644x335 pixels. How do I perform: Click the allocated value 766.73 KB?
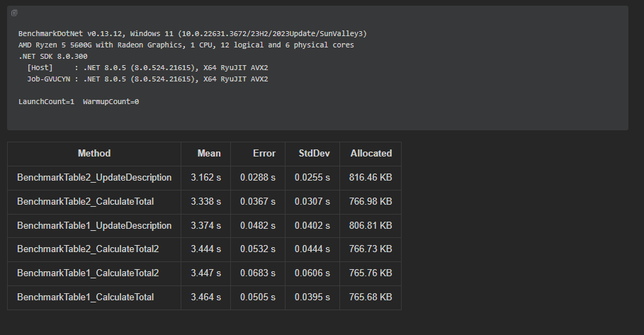tap(371, 249)
